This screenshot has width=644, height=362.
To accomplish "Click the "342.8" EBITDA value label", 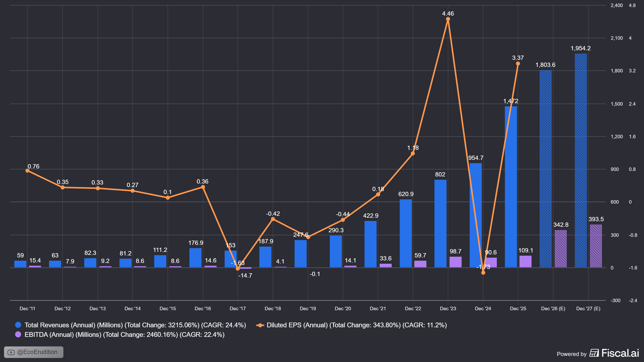I will point(561,225).
